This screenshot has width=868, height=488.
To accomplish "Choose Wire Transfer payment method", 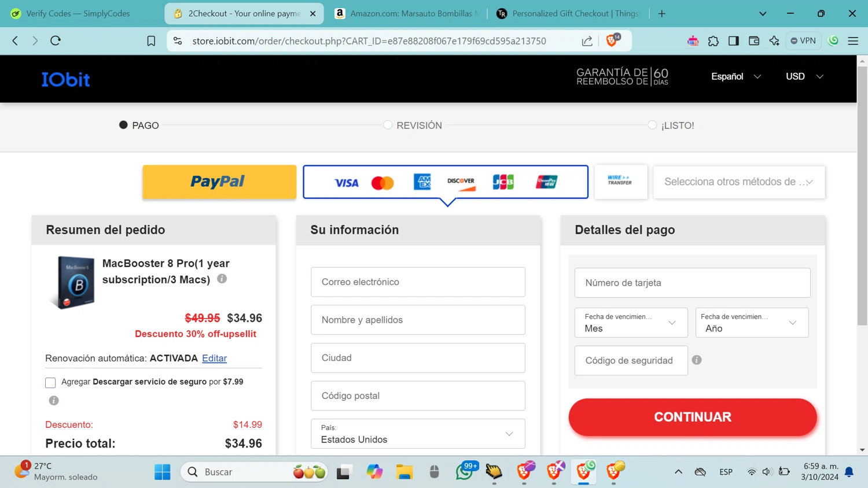I will click(x=620, y=182).
